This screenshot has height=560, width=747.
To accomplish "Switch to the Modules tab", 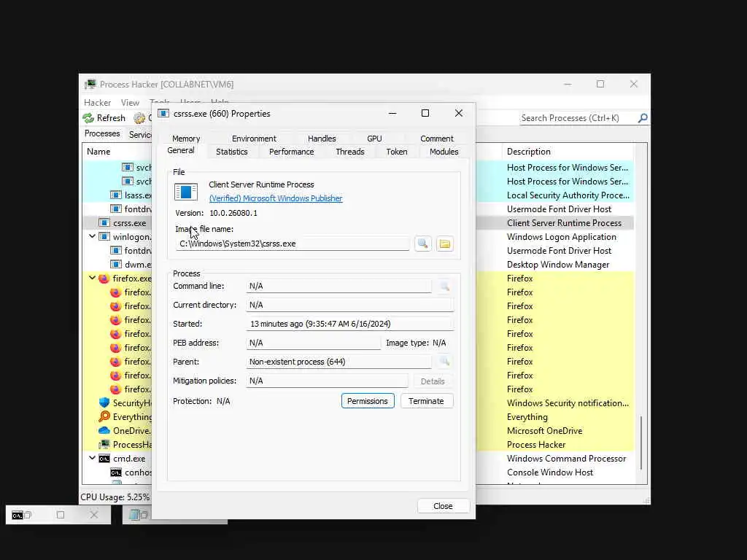I will (x=444, y=152).
